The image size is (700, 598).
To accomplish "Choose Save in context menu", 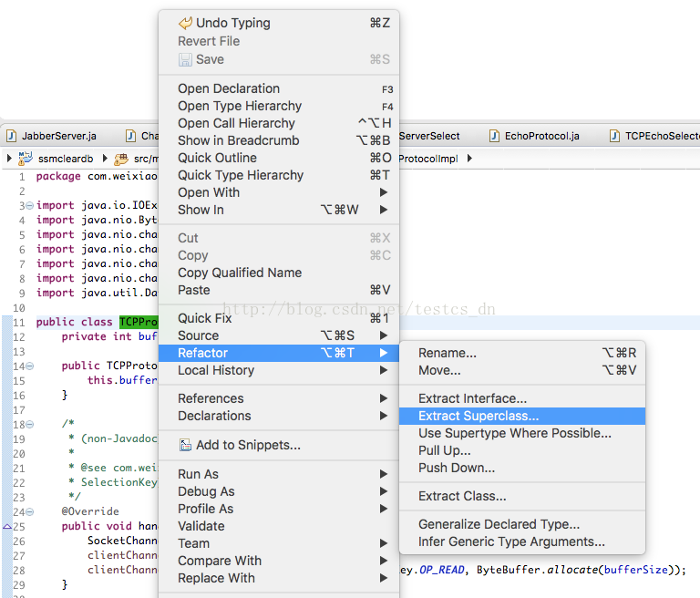I will (279, 59).
